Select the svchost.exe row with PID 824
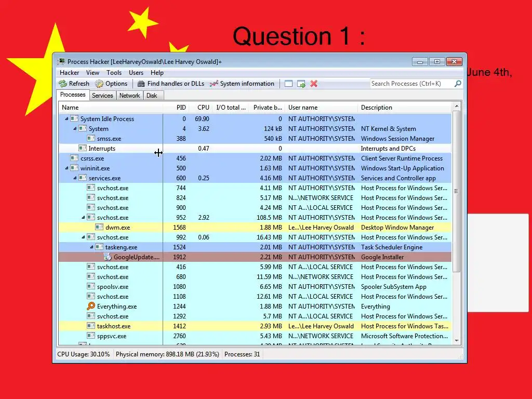The height and width of the screenshot is (399, 532). pos(255,198)
